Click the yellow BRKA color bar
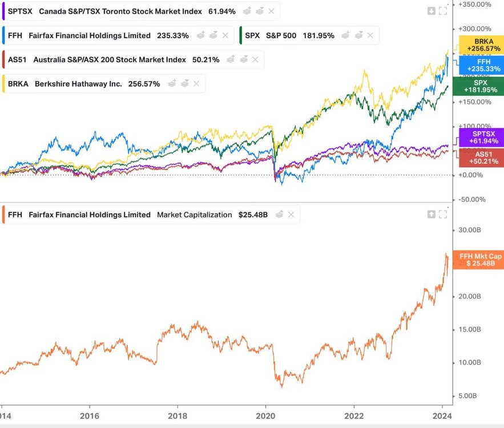504x428 pixels. coord(3,84)
